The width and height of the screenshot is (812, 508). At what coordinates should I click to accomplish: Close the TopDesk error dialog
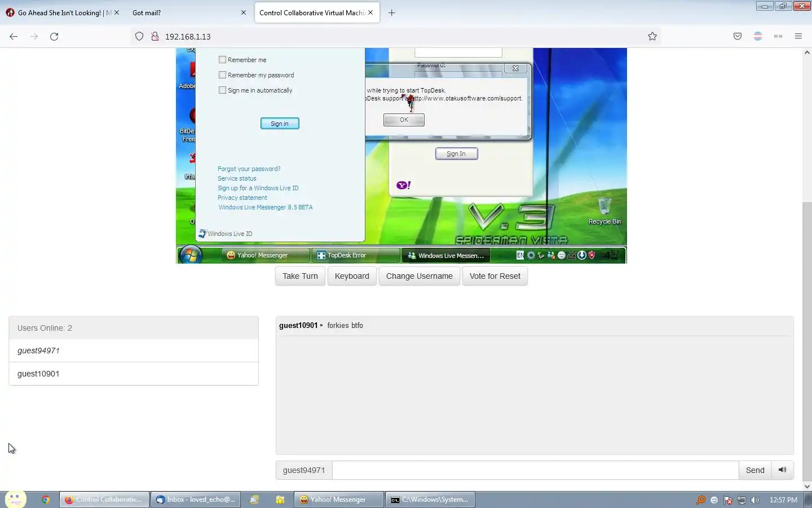tap(515, 68)
